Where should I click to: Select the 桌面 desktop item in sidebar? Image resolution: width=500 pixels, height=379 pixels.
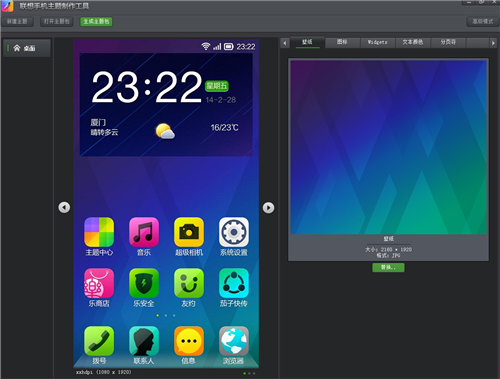pos(27,48)
